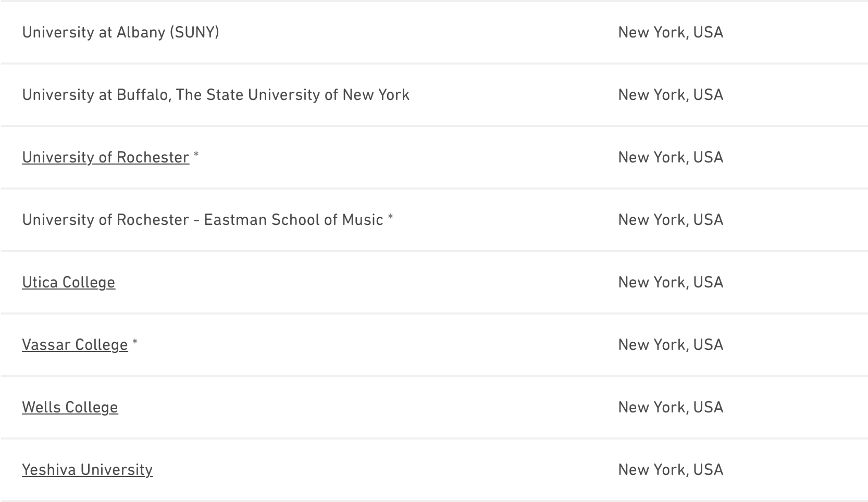Open the Utica College link
Image resolution: width=868 pixels, height=502 pixels.
pyautogui.click(x=68, y=282)
